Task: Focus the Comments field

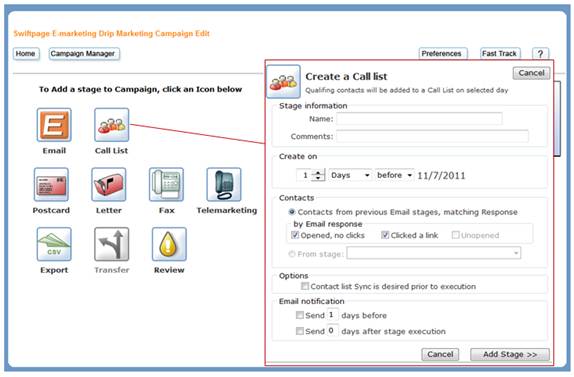Action: [x=433, y=137]
